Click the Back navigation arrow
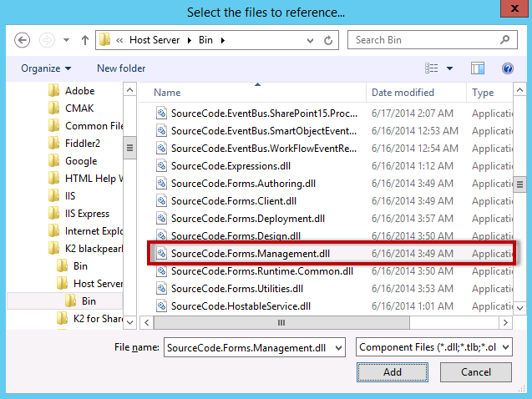Viewport: 532px width, 399px height. (23, 40)
